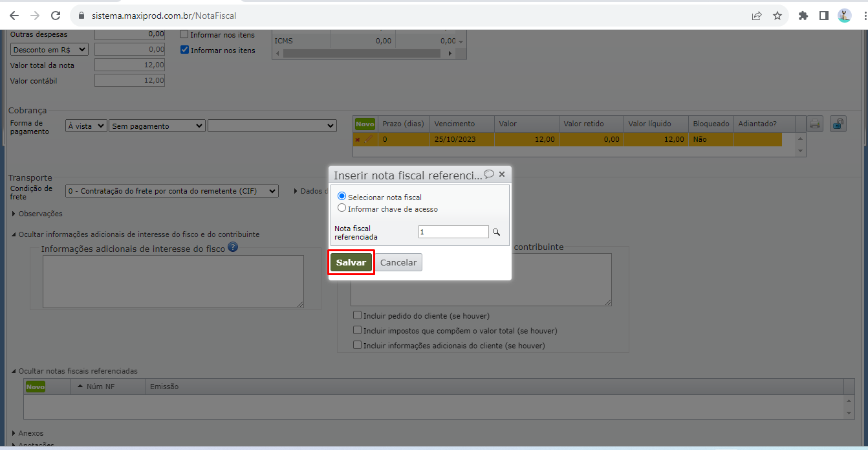Expand the Anexos section
Image resolution: width=868 pixels, height=450 pixels.
click(28, 433)
